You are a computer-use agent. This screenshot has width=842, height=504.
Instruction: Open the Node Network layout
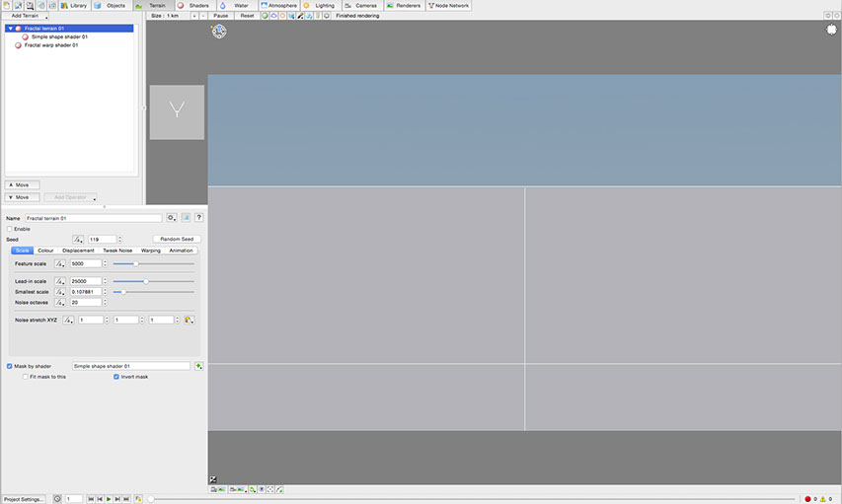(x=448, y=5)
